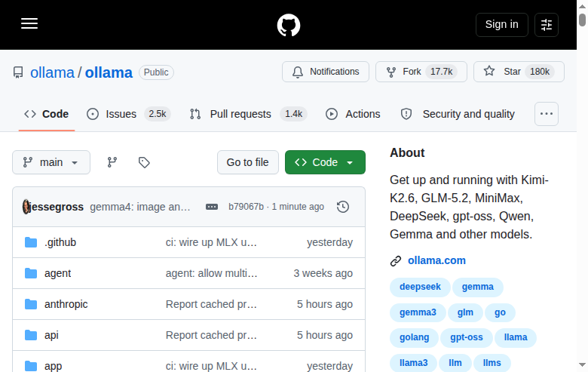This screenshot has width=588, height=372.
Task: View repository tags icon
Action: point(144,162)
